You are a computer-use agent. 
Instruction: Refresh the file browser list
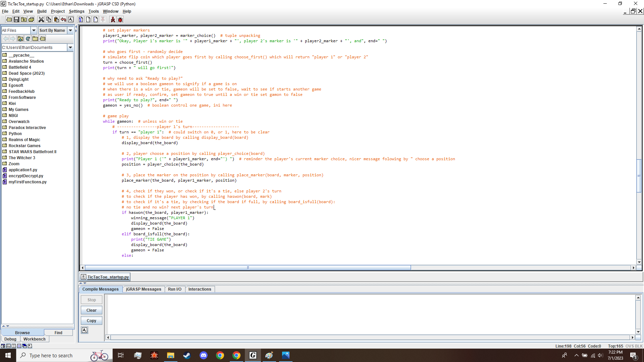28,39
